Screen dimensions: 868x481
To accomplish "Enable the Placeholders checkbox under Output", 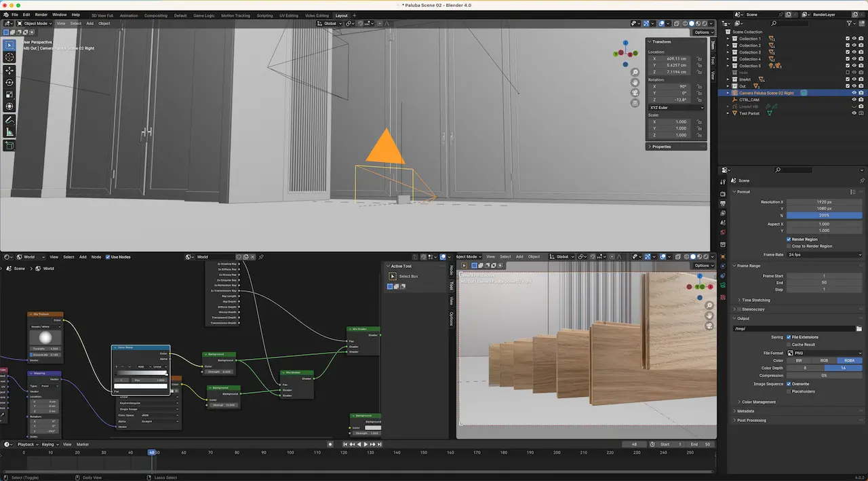I will 789,391.
